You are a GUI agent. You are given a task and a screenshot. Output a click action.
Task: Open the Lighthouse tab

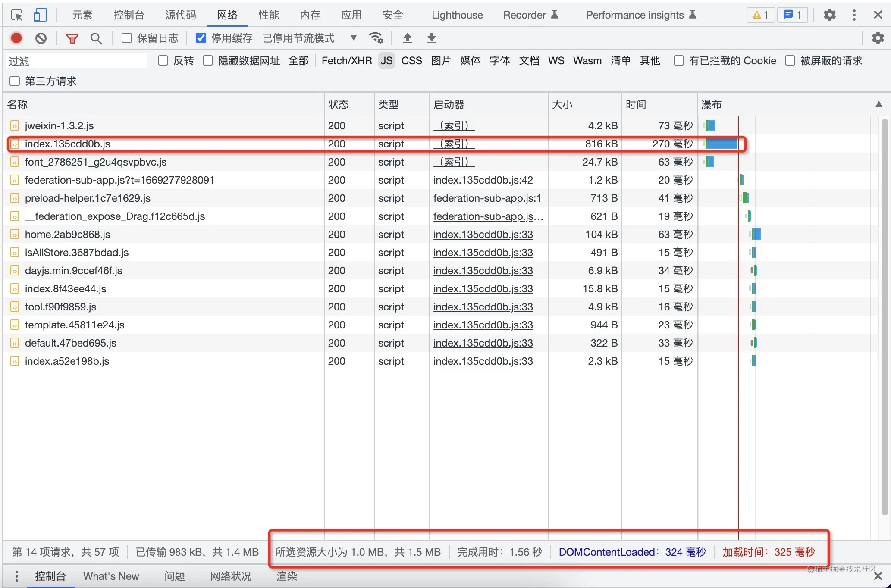click(x=457, y=15)
